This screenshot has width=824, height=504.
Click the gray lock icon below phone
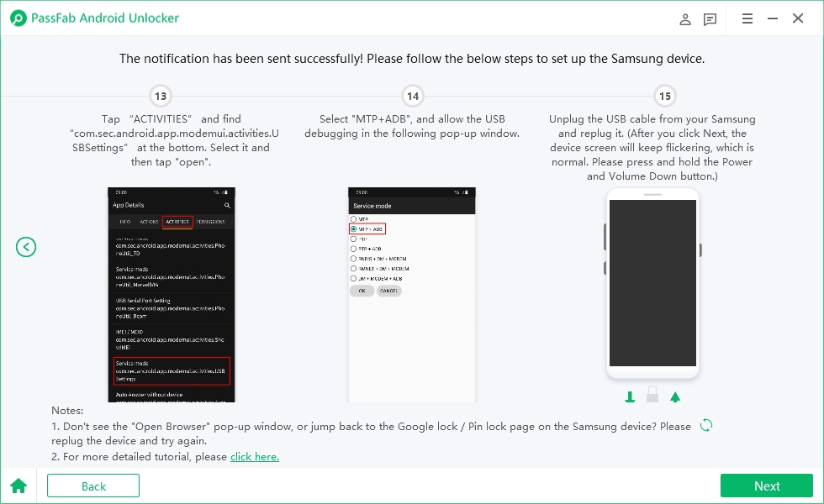point(652,395)
